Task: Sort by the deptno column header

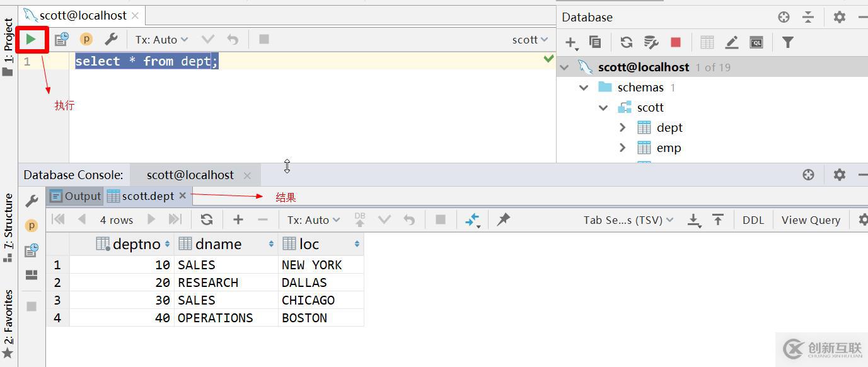Action: pyautogui.click(x=122, y=244)
